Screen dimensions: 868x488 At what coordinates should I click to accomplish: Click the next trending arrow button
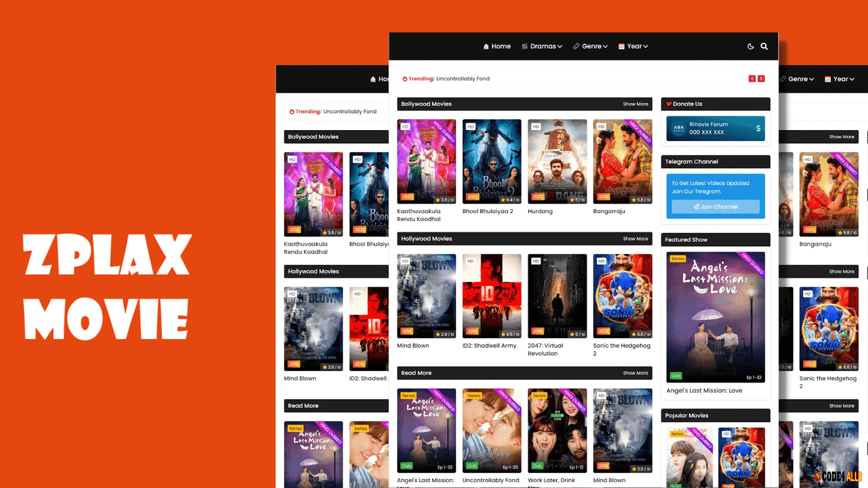761,79
